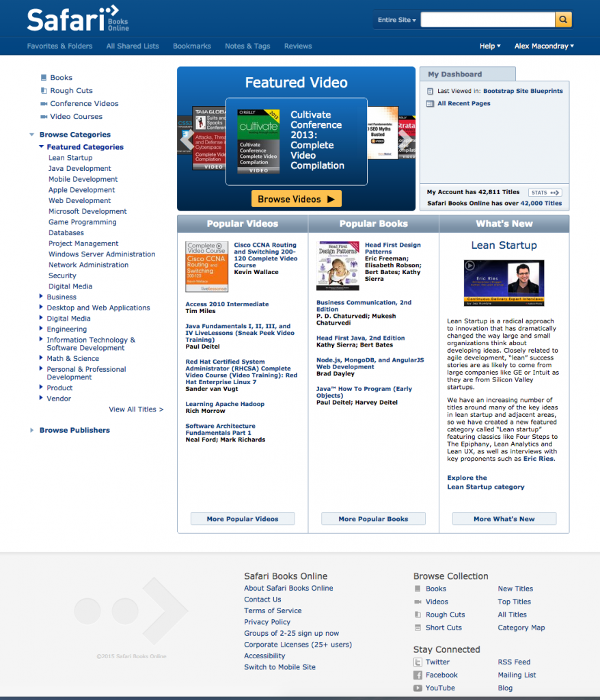Viewport: 600px width, 700px height.
Task: Open the Help dropdown menu
Action: 490,46
